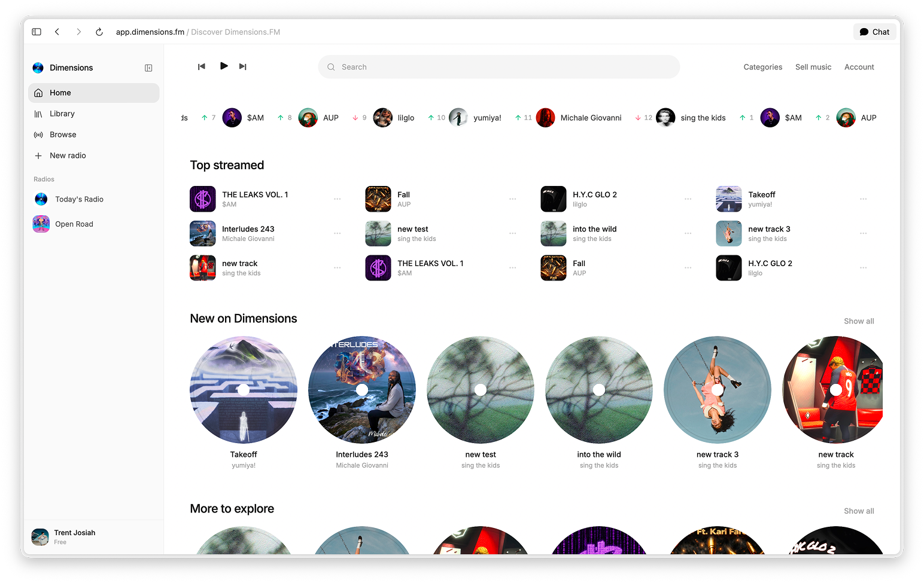Open the Categories menu

(x=762, y=67)
